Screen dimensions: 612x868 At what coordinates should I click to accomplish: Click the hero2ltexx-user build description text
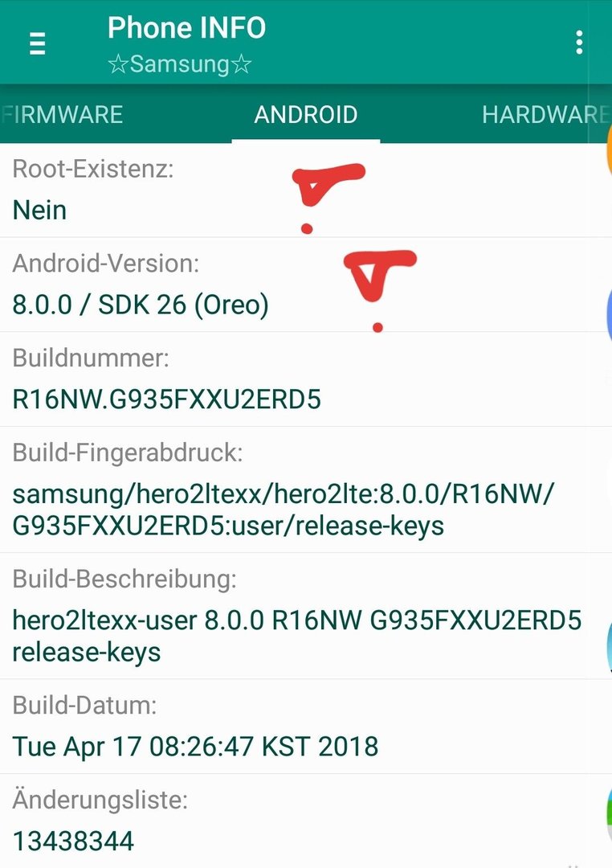click(x=297, y=636)
